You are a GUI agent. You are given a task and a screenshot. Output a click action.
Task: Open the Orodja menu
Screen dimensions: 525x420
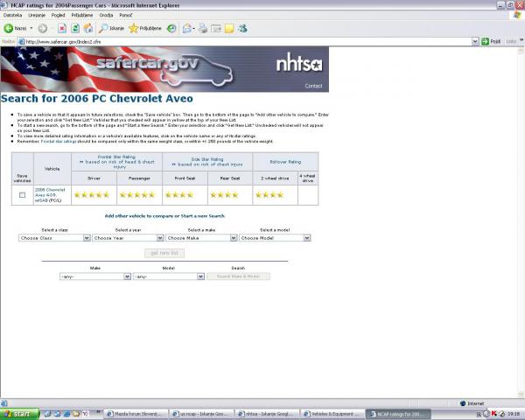pos(106,16)
